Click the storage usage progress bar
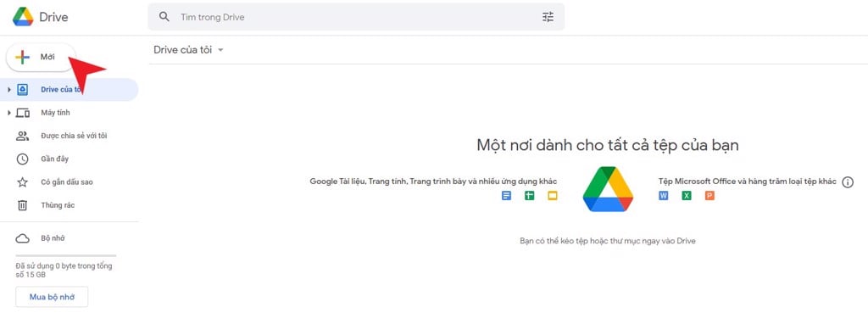Image resolution: width=868 pixels, height=324 pixels. [66, 255]
